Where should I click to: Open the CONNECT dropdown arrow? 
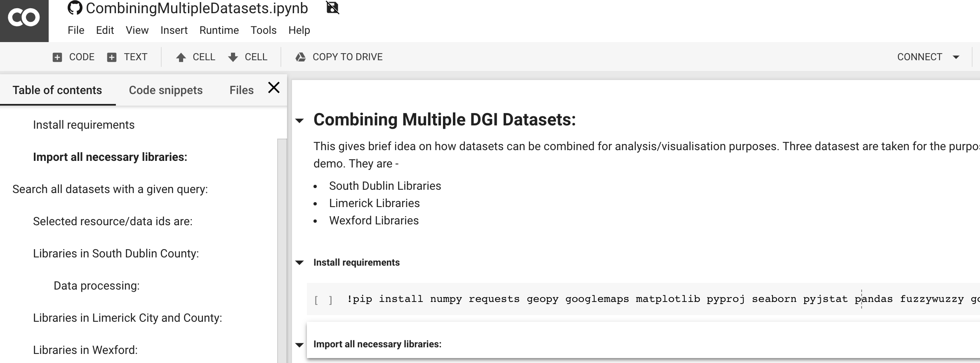point(956,57)
